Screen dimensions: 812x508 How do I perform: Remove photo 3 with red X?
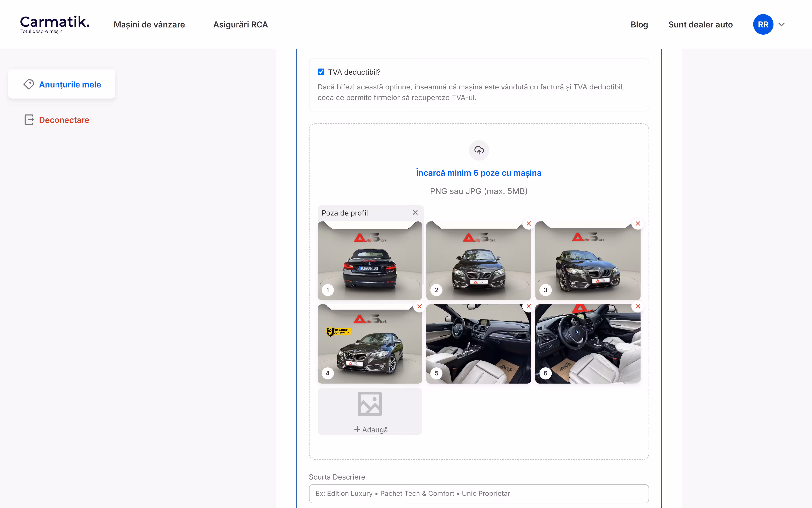638,223
